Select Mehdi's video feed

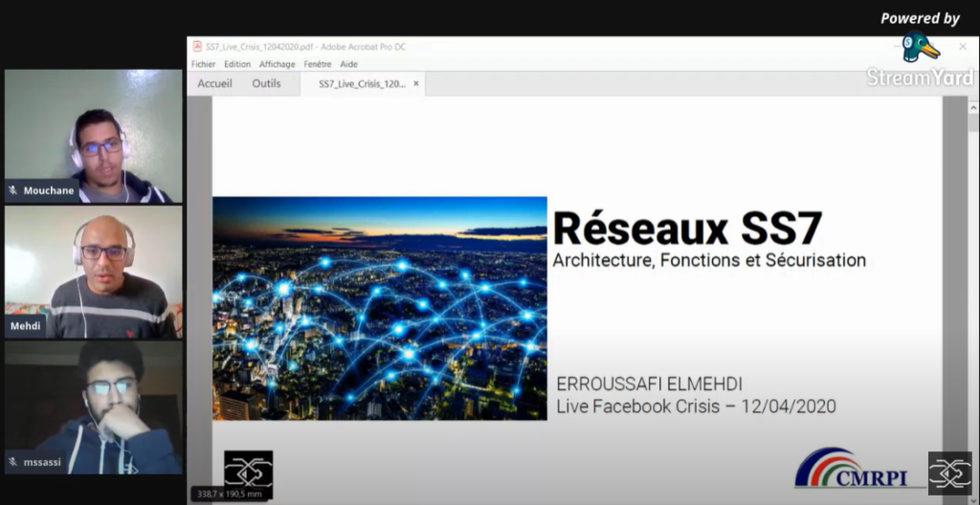94,272
